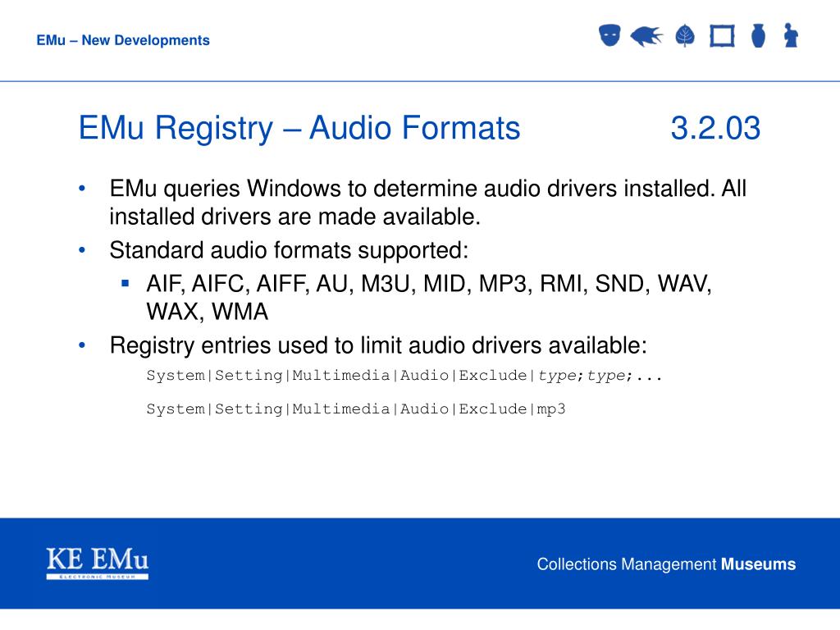The image size is (840, 630).
Task: Click the mask icon in the header
Action: 609,35
